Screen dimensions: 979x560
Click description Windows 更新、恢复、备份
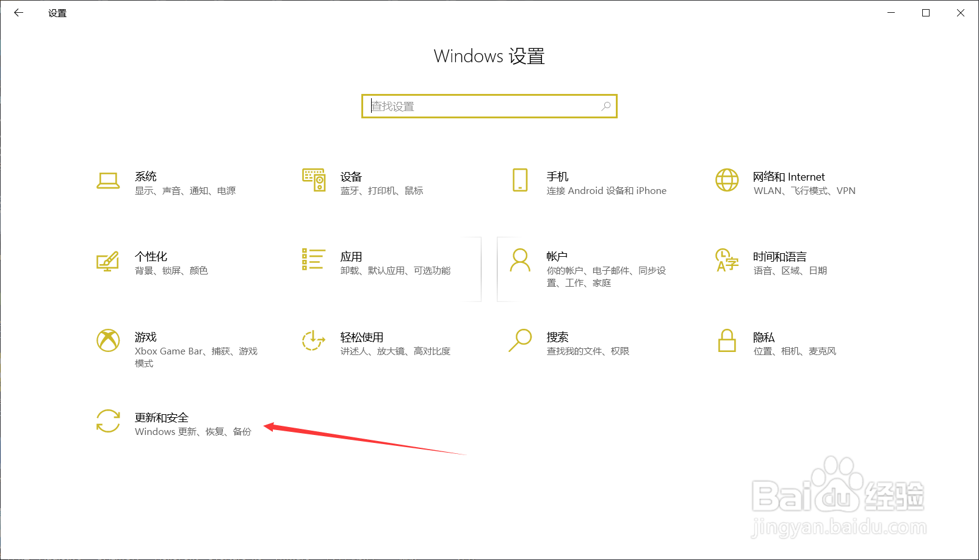pos(193,432)
